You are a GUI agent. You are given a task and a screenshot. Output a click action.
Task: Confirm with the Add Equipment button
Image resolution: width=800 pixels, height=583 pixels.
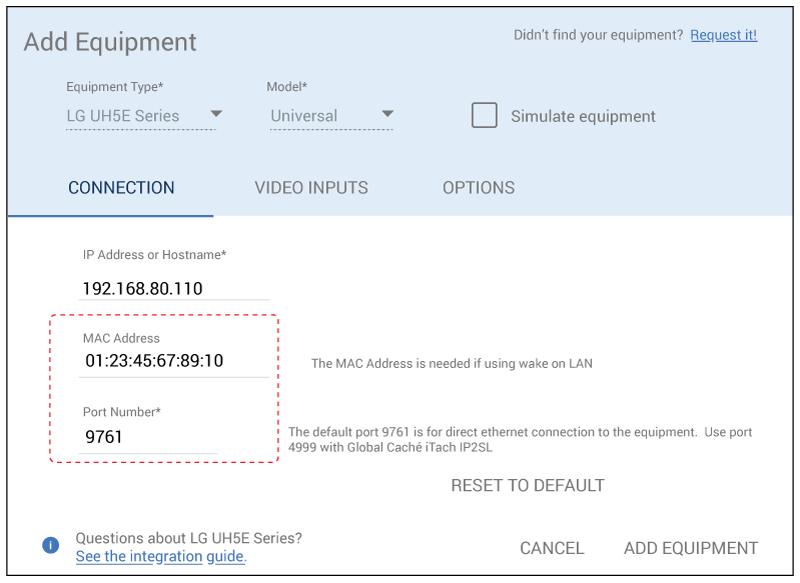[690, 548]
